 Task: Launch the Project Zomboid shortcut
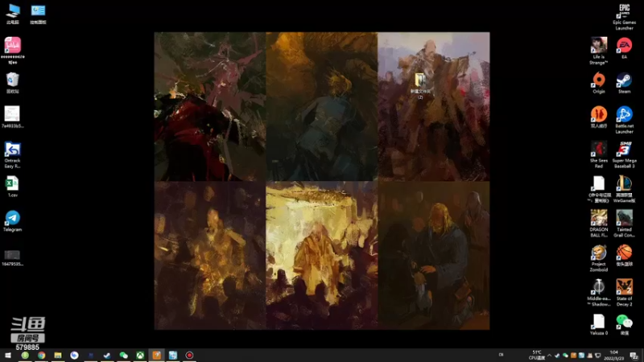[598, 257]
